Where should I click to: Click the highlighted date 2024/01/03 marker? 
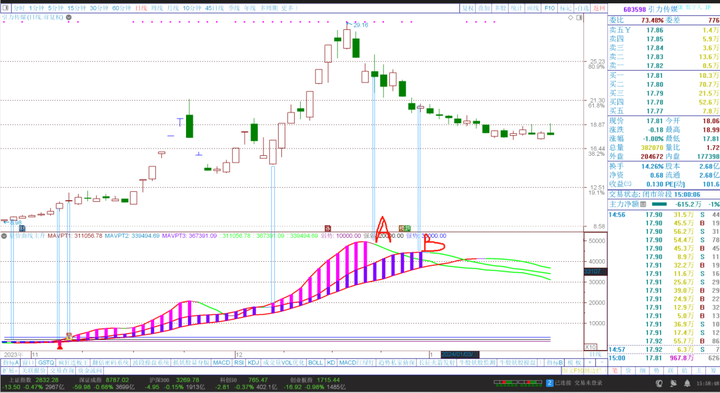460,354
